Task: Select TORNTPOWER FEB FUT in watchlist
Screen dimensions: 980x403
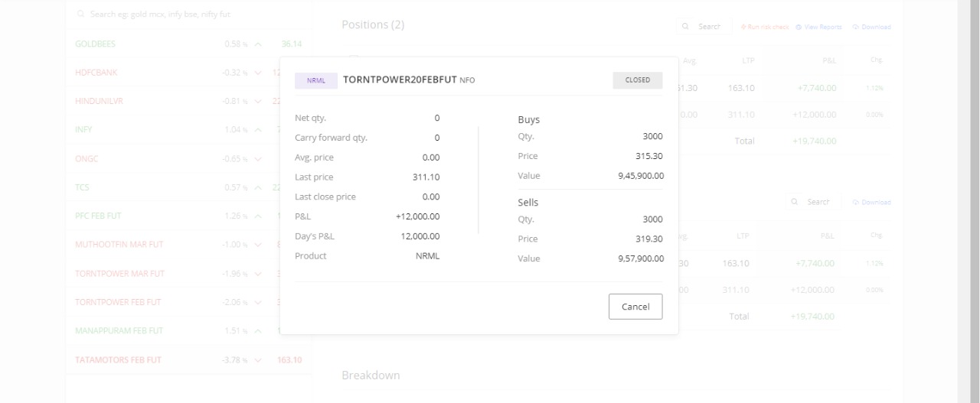Action: pos(118,302)
